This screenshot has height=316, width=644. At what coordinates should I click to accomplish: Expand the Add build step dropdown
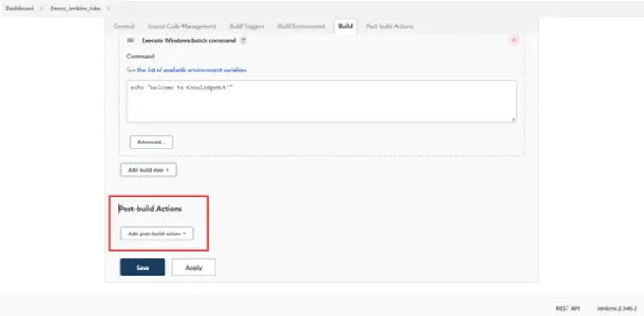149,170
